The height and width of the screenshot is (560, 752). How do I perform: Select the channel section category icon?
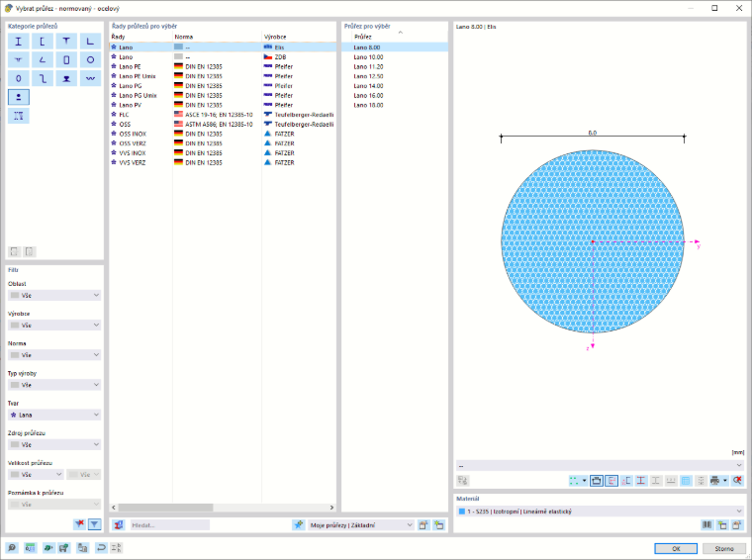coord(43,42)
